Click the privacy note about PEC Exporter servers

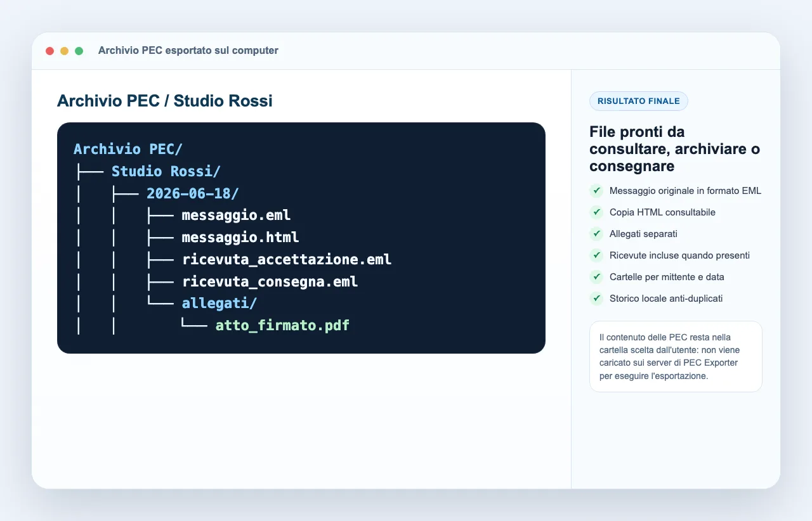[676, 357]
